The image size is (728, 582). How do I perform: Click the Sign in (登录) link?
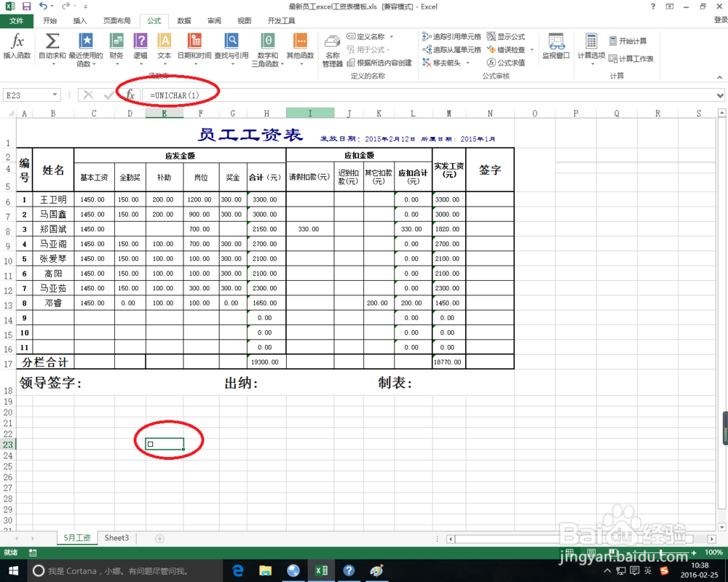point(721,20)
